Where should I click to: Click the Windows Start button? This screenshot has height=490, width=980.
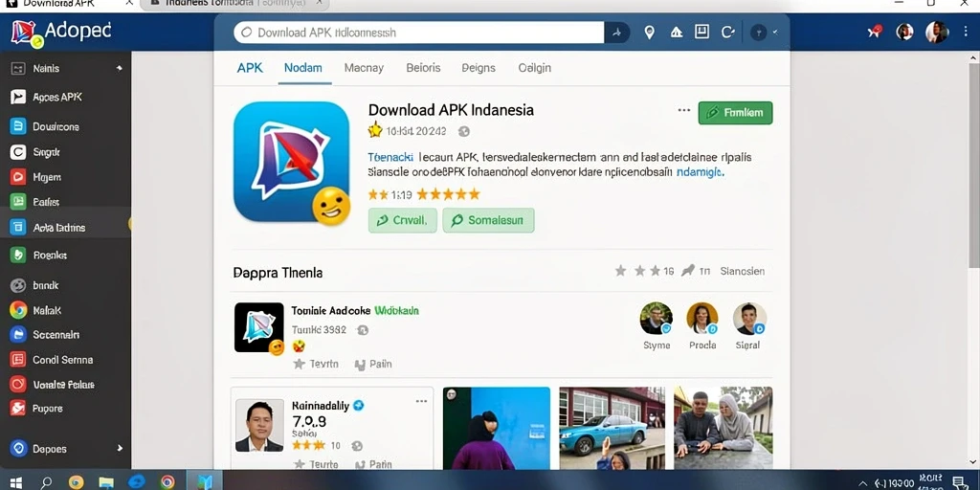click(x=16, y=482)
